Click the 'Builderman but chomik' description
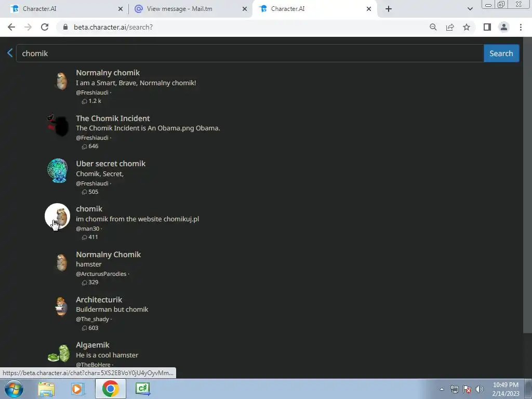532x399 pixels. tap(112, 310)
